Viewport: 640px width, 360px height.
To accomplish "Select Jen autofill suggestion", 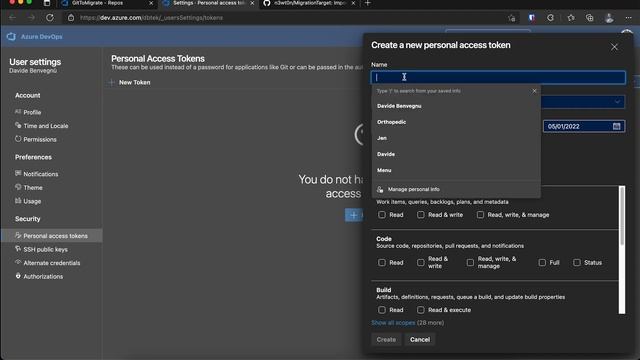I will [456, 138].
